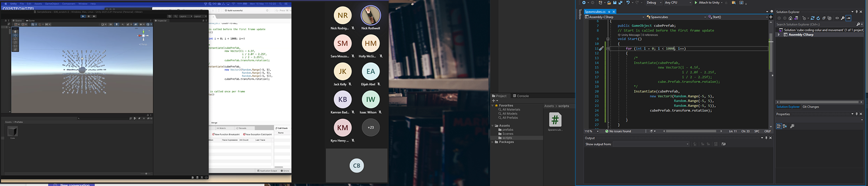Click the Collapse All icon in Solution Explorer
Screen dimensions: 868x186
(824, 18)
